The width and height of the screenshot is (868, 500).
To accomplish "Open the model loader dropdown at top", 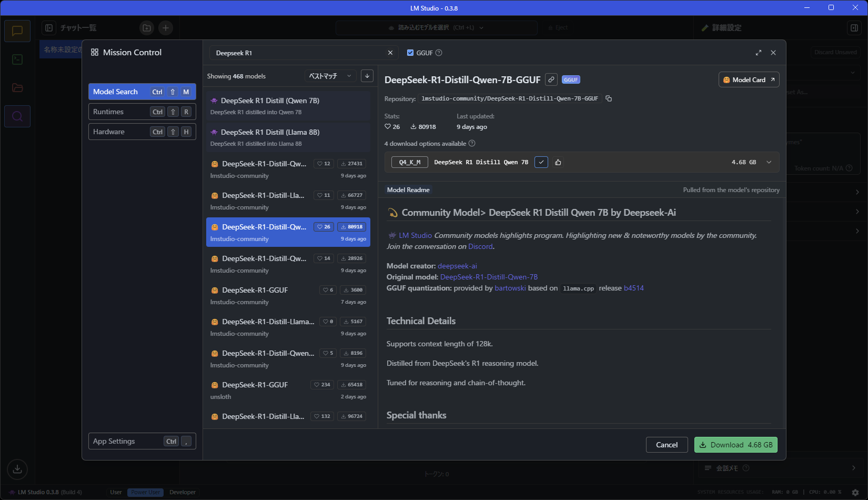I will (x=437, y=28).
